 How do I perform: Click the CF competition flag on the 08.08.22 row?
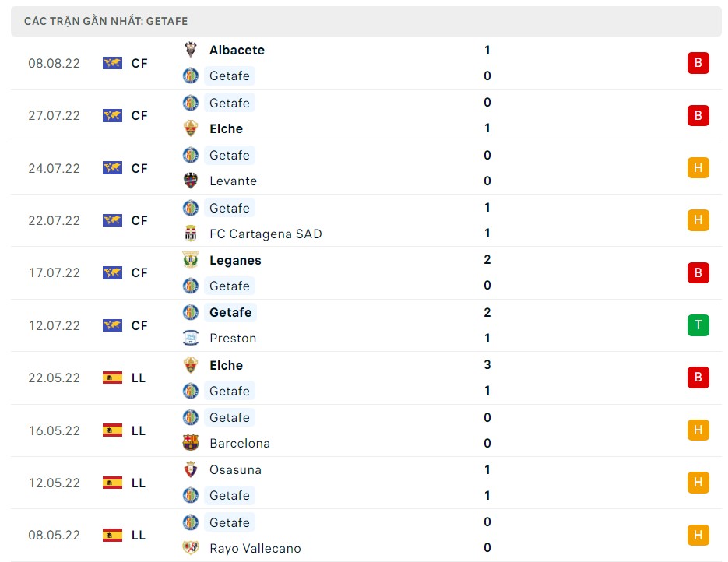[112, 63]
